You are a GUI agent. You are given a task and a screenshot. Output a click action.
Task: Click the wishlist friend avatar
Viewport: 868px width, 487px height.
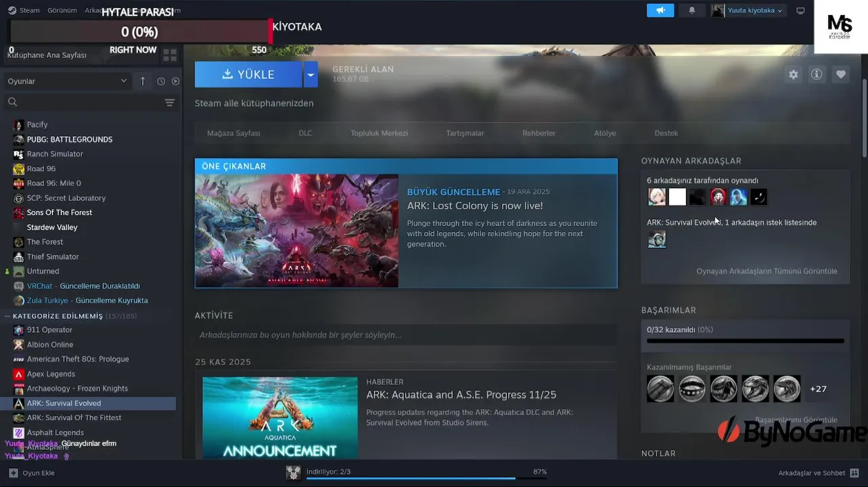pyautogui.click(x=656, y=239)
